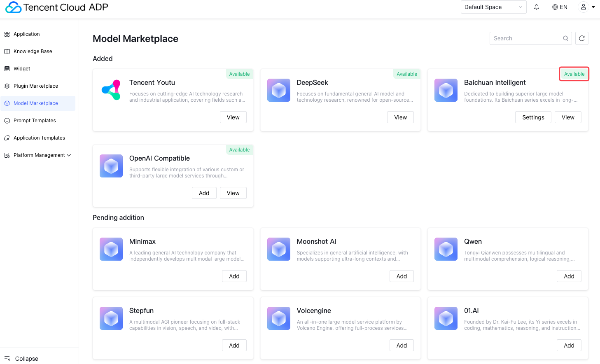Click Available badge on Baichuan Intelligent
600x364 pixels.
coord(574,74)
